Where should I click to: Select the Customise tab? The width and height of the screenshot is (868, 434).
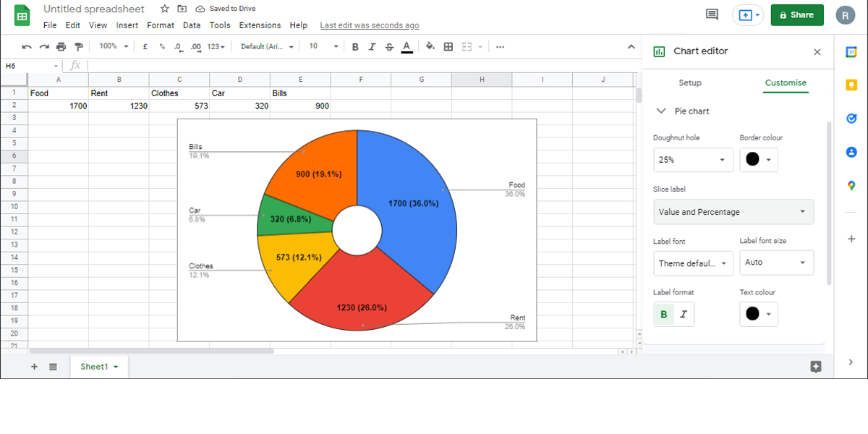tap(786, 82)
